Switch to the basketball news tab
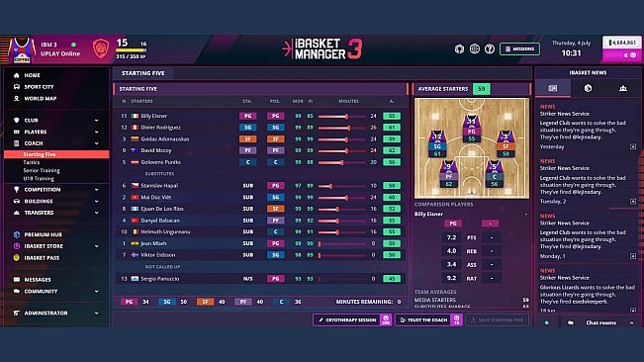Viewport: 644px width, 362px height. point(588,88)
